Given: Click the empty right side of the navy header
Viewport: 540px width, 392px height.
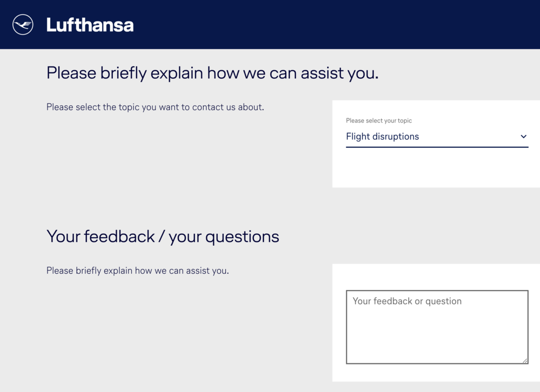Looking at the screenshot, I should click(x=378, y=24).
